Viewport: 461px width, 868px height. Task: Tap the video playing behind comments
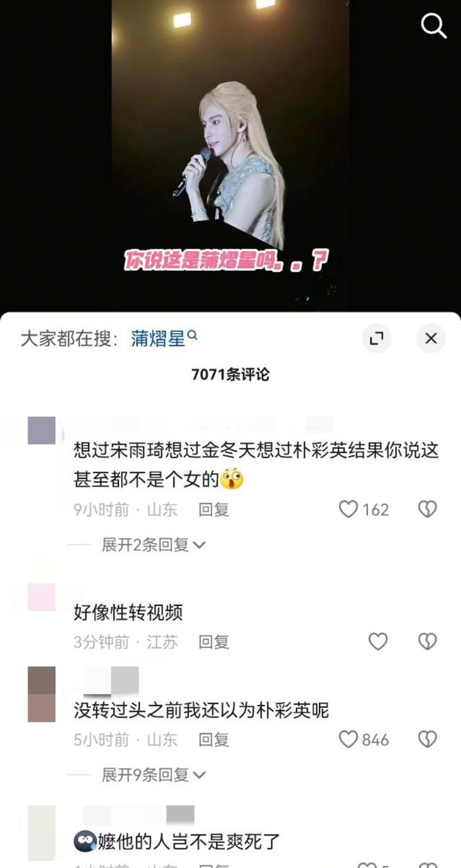(230, 154)
